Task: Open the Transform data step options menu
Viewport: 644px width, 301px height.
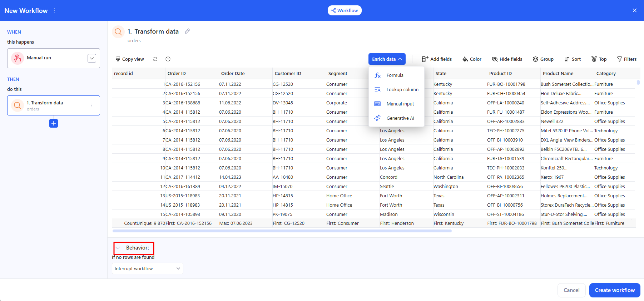Action: coord(92,105)
